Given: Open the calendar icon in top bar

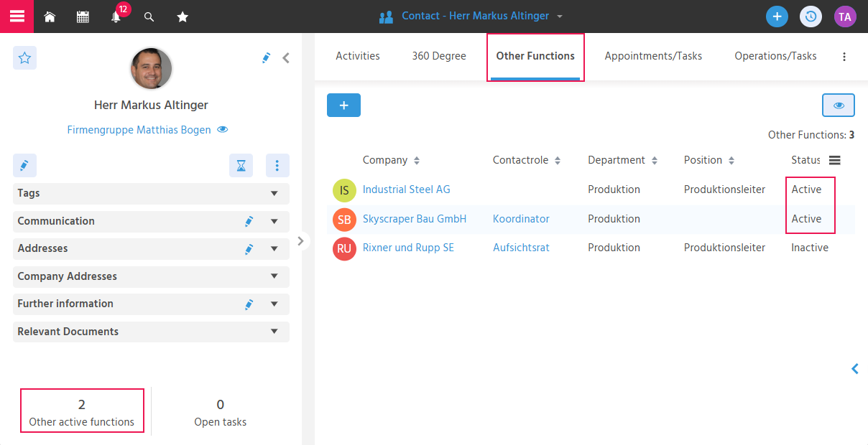Looking at the screenshot, I should tap(83, 17).
